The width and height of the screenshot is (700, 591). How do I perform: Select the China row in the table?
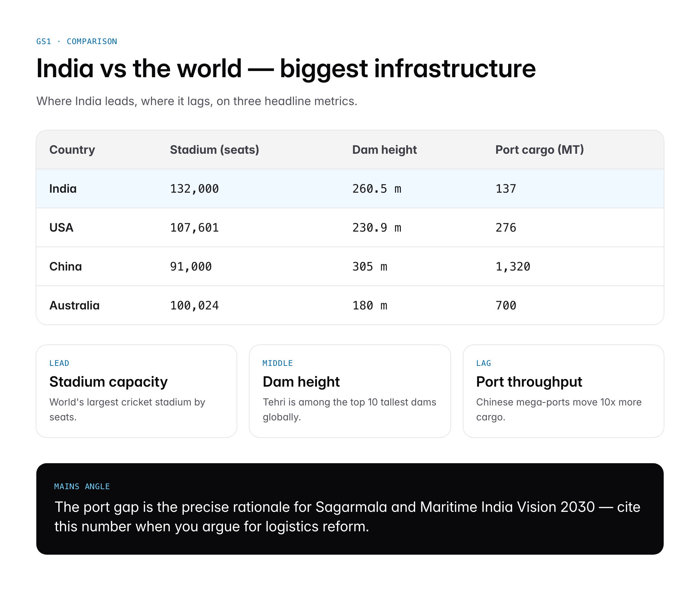pos(350,266)
